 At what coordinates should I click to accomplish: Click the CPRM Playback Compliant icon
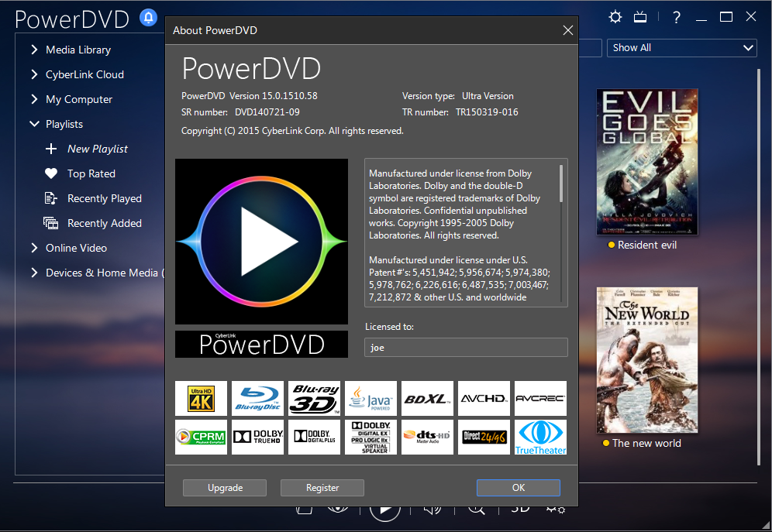(x=201, y=437)
